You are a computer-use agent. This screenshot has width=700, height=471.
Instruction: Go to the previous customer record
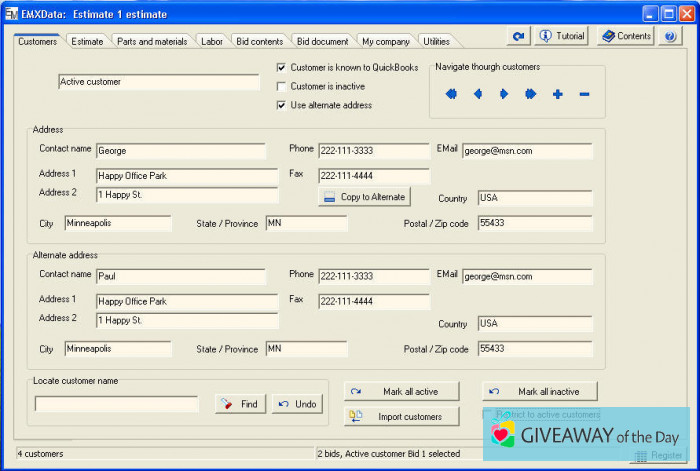point(478,95)
